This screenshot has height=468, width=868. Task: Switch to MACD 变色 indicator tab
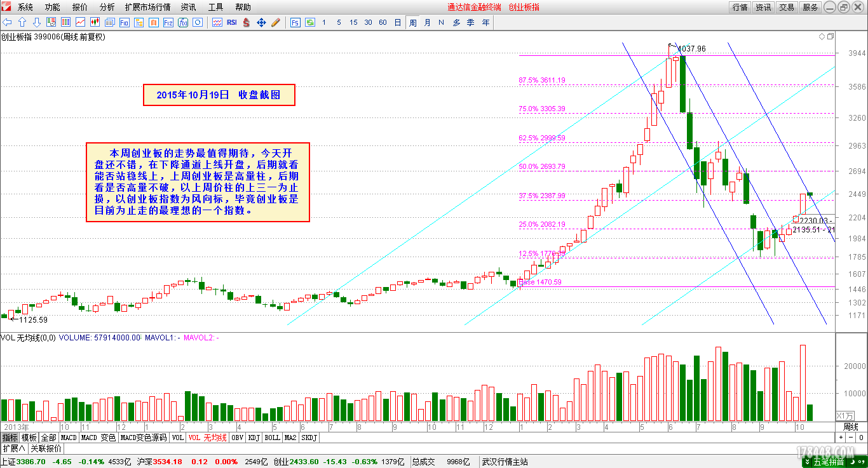(x=98, y=438)
